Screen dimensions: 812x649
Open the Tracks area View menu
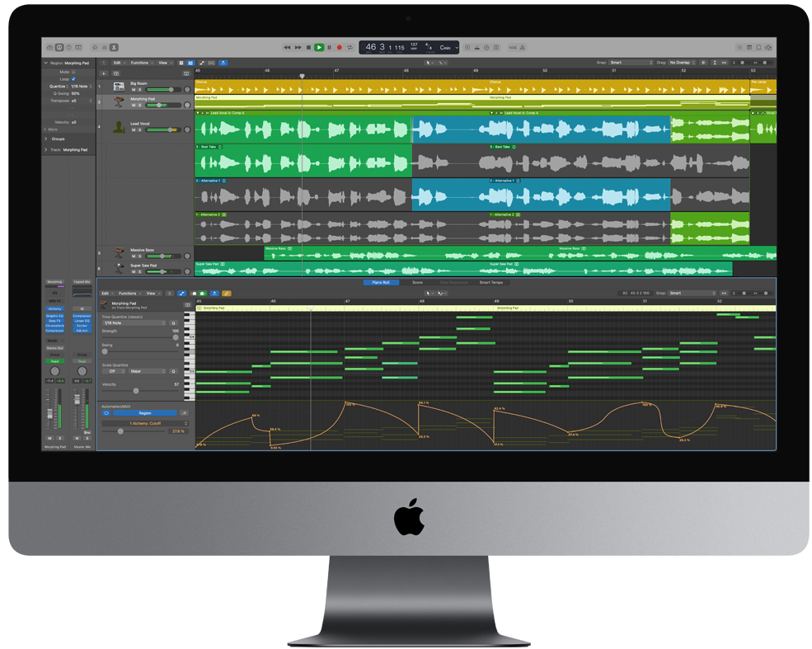click(x=165, y=63)
